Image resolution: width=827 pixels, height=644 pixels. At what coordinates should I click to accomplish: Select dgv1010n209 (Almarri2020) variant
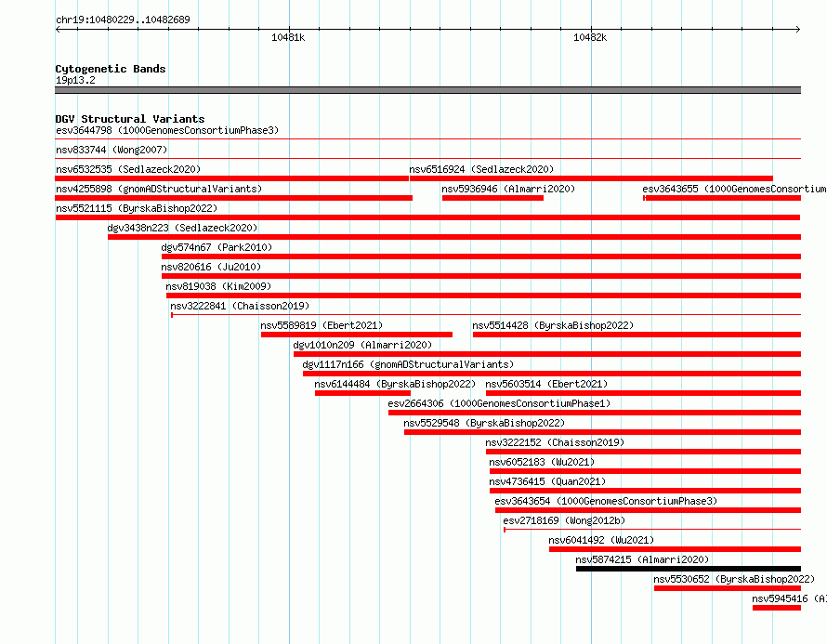(363, 345)
